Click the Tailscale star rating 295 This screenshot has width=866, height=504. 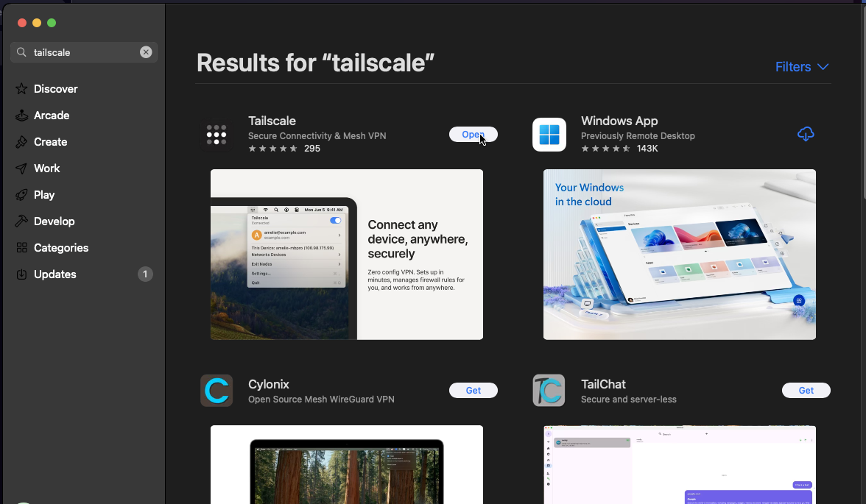click(284, 149)
